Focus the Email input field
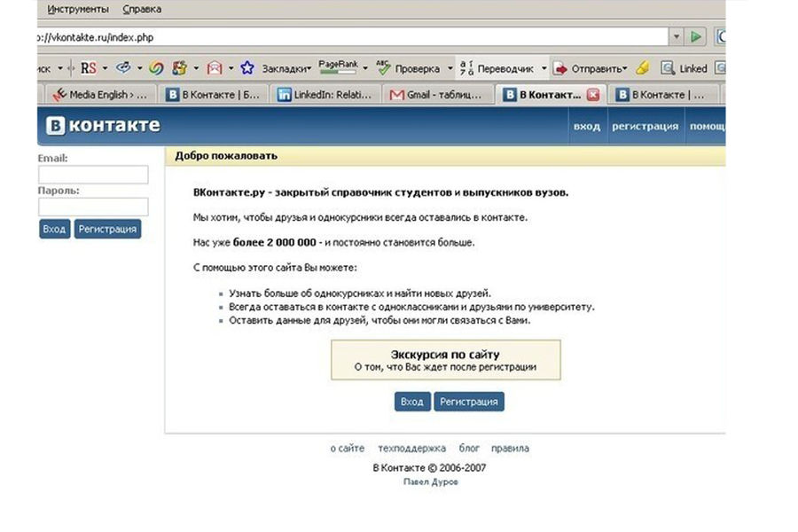The image size is (798, 532). [x=93, y=175]
